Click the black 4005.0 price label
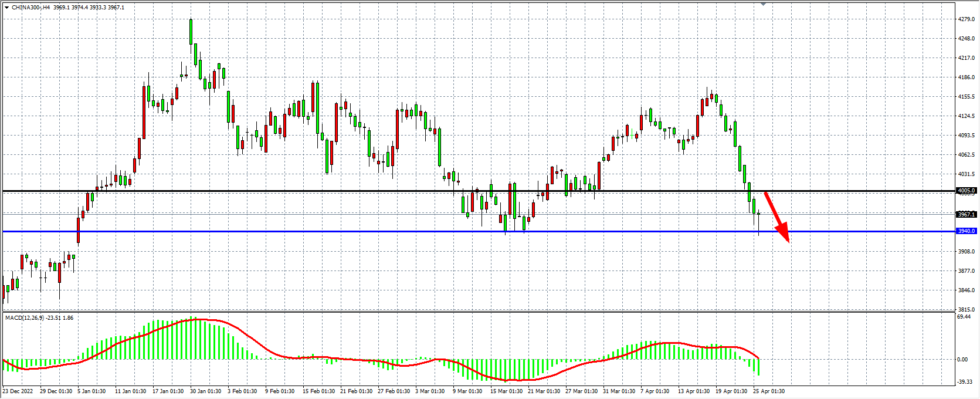This screenshot has height=399, width=980. coord(966,191)
